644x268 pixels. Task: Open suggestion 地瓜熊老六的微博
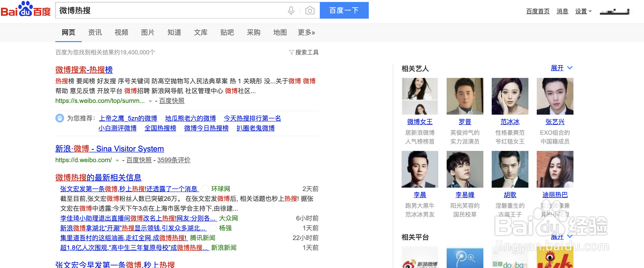[190, 118]
